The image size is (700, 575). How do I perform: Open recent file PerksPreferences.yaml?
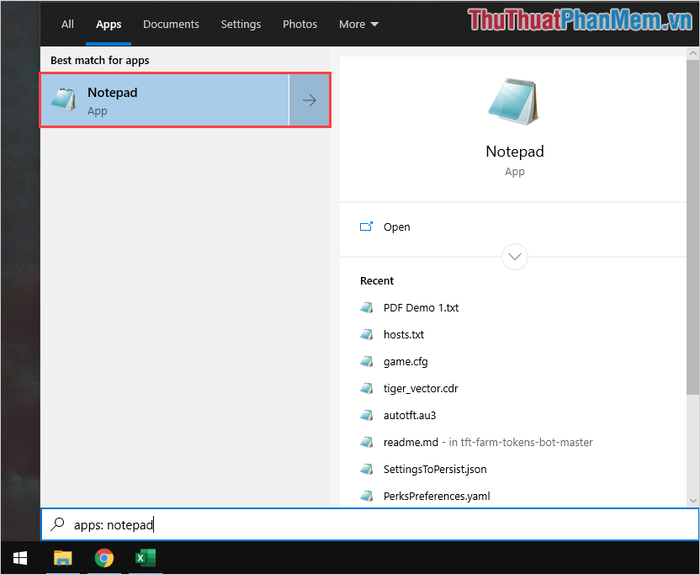click(437, 496)
